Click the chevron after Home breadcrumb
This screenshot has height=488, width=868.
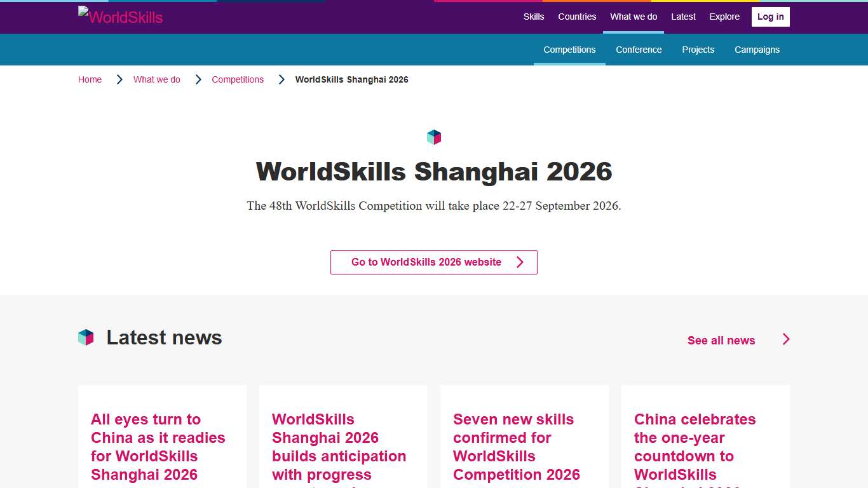click(119, 79)
